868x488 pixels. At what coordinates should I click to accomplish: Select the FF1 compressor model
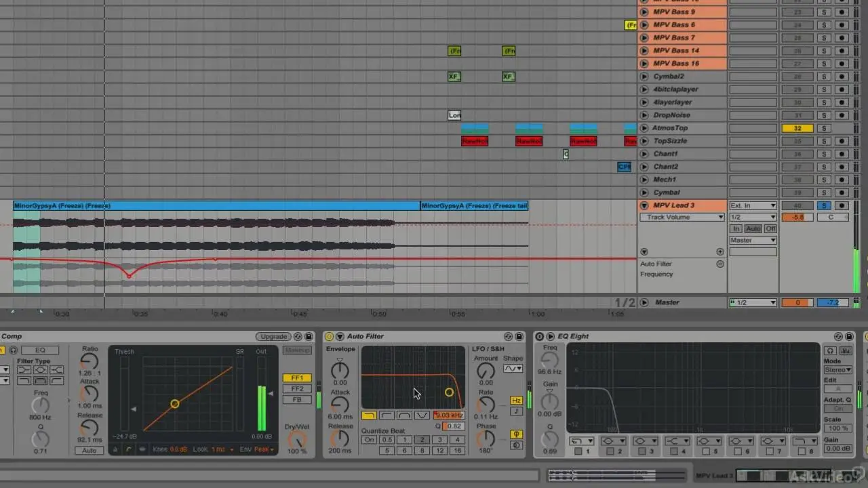297,378
